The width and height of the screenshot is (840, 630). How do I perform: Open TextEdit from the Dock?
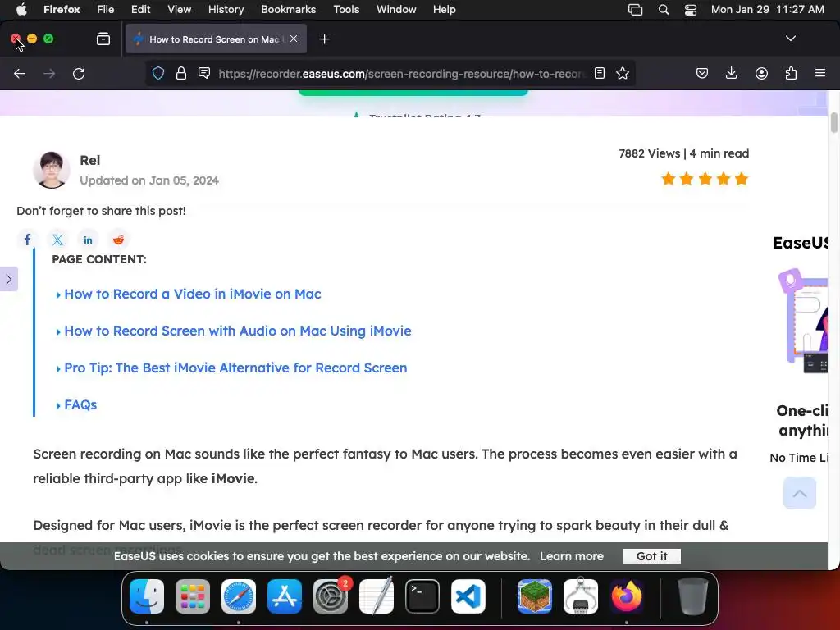tap(376, 596)
